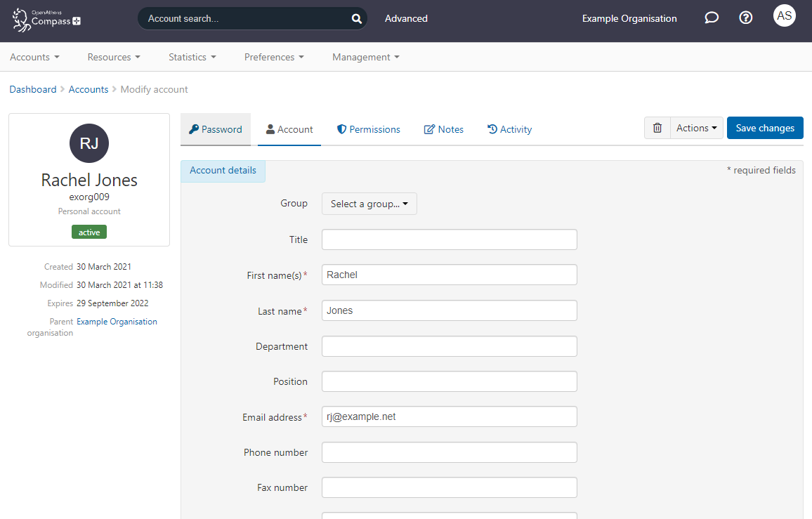
Task: Click the help question mark icon
Action: click(745, 18)
